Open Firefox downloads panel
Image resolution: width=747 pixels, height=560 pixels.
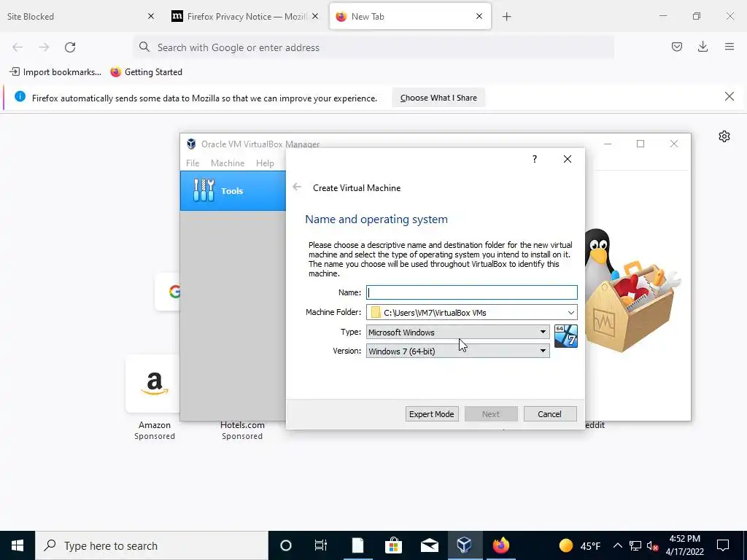click(703, 47)
